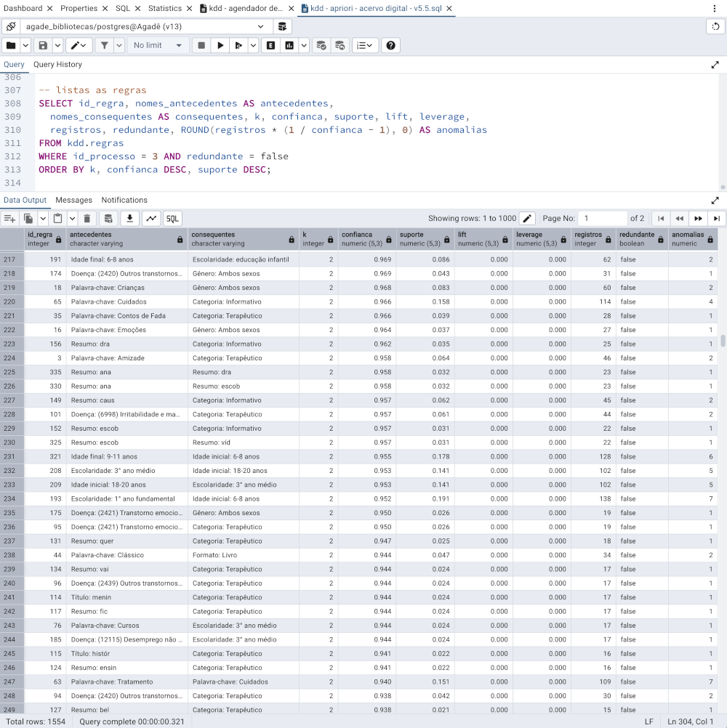Expand the Open File dropdown arrow

[x=25, y=45]
